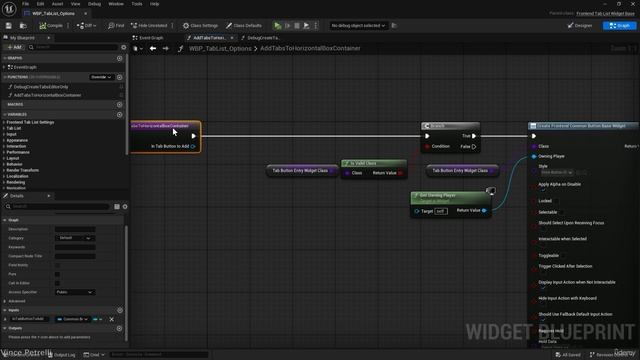Viewport: 640px width, 360px height.
Task: Add a new variable with plus icon
Action: [120, 115]
